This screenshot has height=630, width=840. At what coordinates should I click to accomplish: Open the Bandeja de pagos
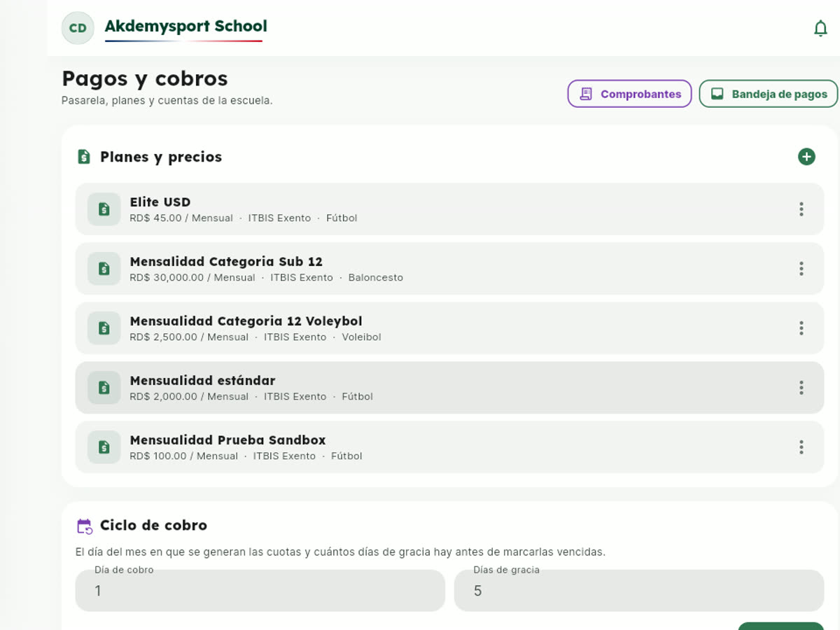click(768, 94)
